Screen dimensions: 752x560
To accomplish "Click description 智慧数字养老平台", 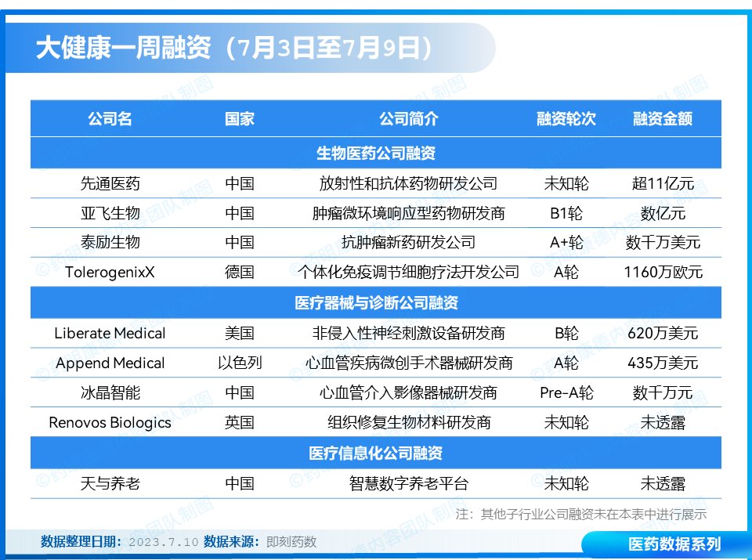I will point(409,483).
